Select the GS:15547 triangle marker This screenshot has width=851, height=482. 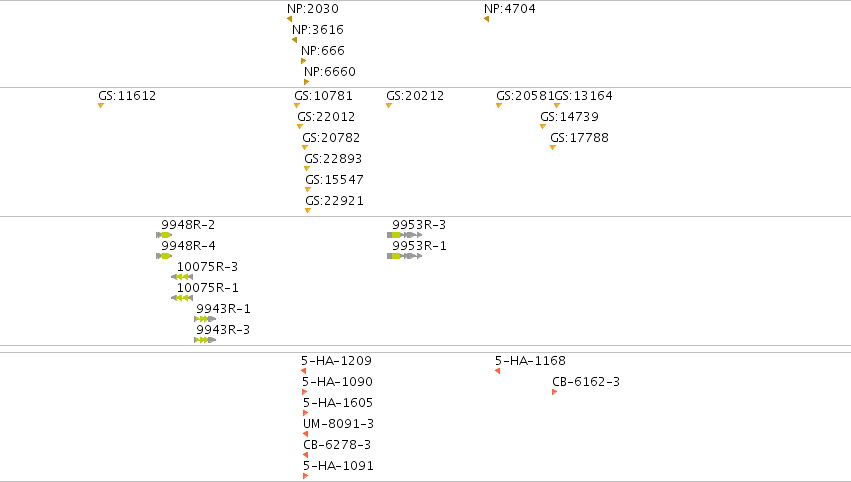click(x=308, y=189)
